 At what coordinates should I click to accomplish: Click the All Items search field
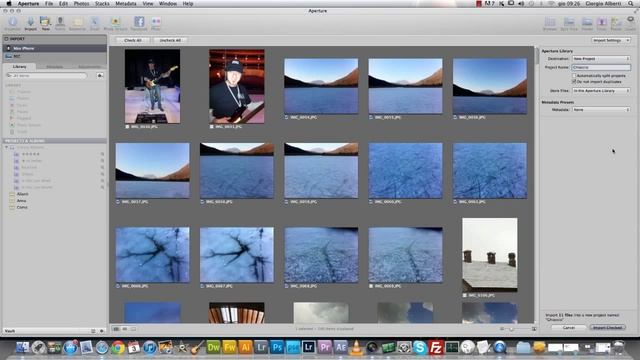(47, 76)
